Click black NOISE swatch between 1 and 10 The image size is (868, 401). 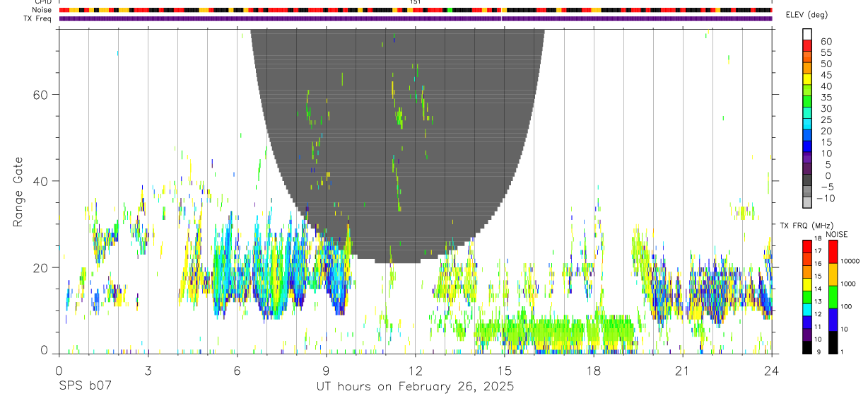pos(833,342)
